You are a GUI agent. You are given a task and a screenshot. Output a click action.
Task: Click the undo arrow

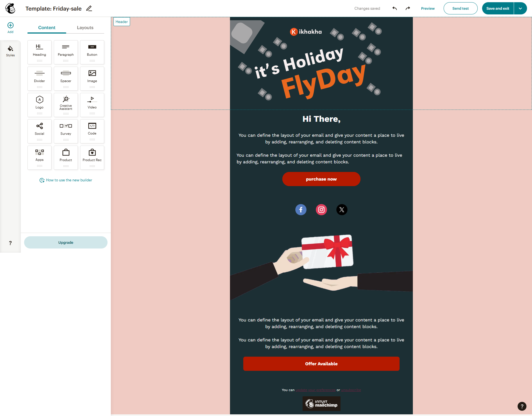(x=394, y=8)
